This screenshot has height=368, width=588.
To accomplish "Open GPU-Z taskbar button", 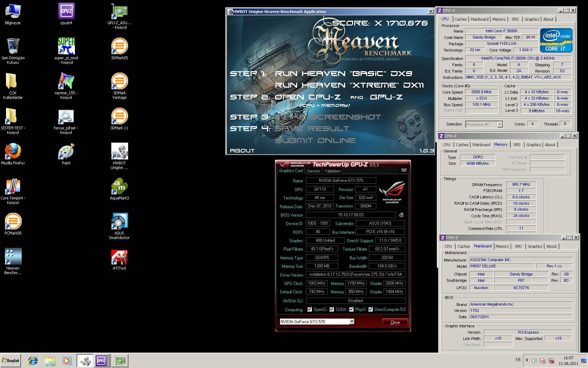I will 120,360.
